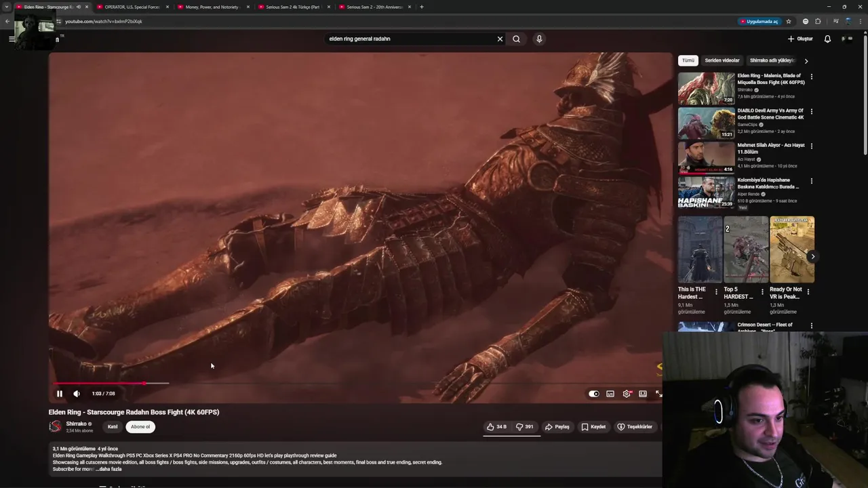This screenshot has width=868, height=488.
Task: Open the subtitles control in the player
Action: coord(610,394)
